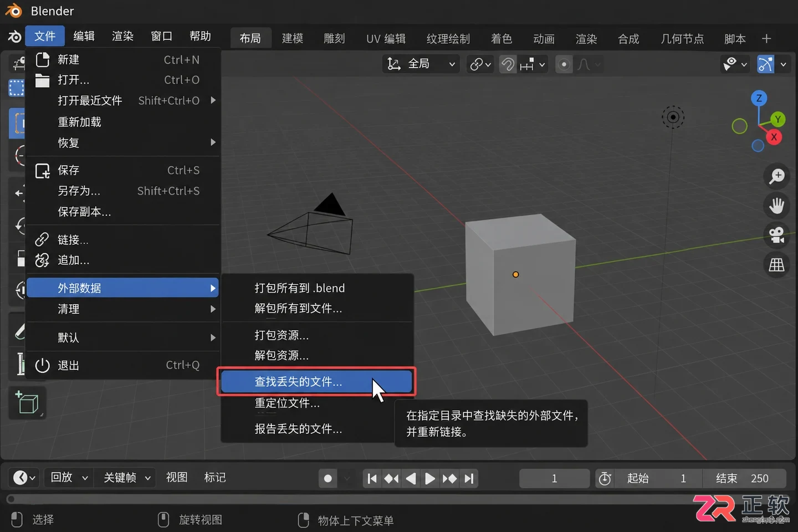The image size is (798, 532).
Task: Open the viewport object visibility eye dropdown
Action: click(735, 64)
